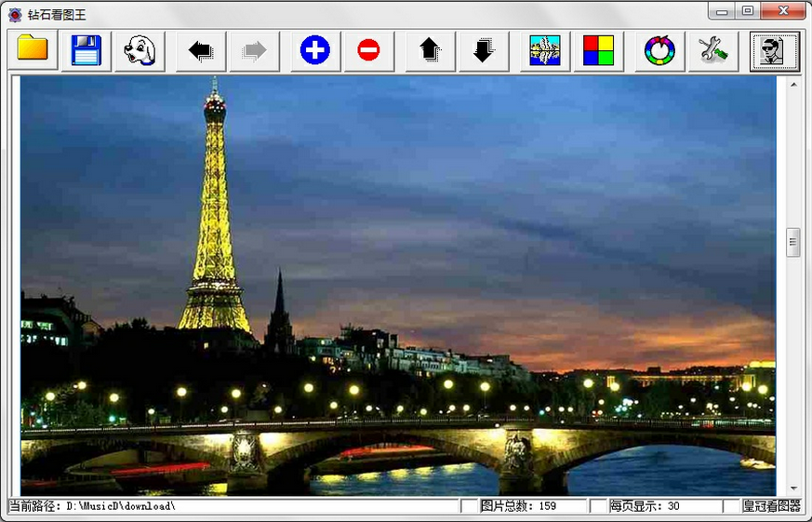
Task: Click the black down arrow button
Action: point(483,50)
